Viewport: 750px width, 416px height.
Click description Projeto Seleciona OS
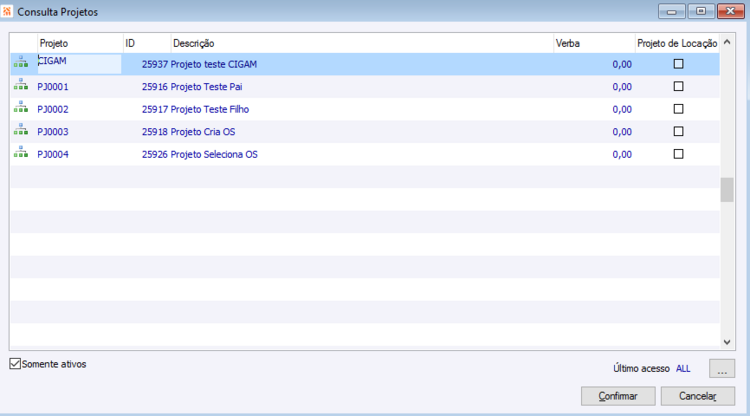tap(214, 154)
